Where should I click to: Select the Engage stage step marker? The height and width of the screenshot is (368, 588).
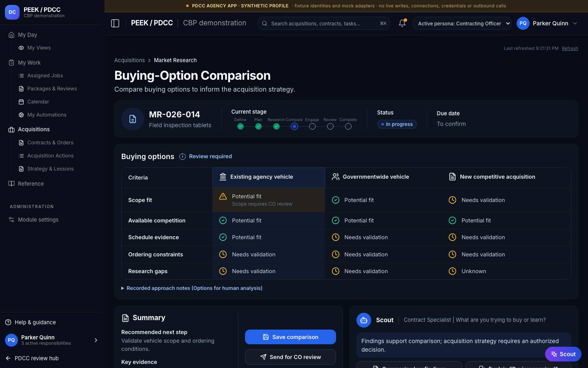pyautogui.click(x=312, y=126)
